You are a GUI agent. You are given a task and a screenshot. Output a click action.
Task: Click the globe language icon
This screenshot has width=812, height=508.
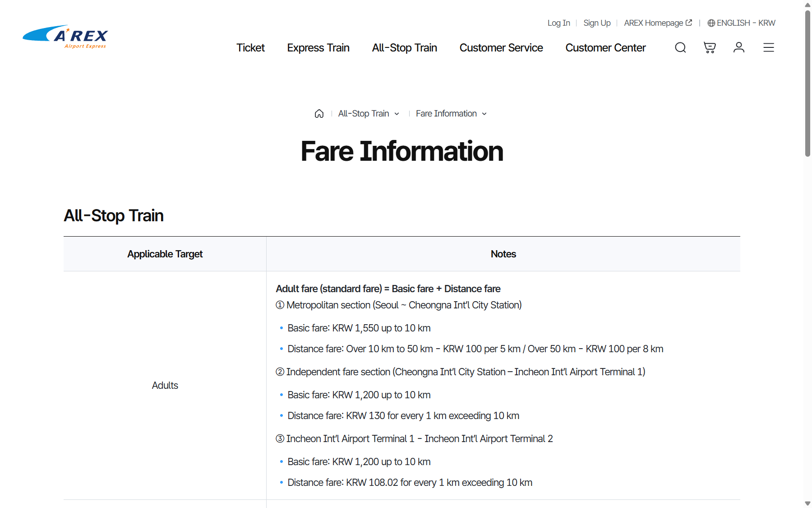point(711,23)
